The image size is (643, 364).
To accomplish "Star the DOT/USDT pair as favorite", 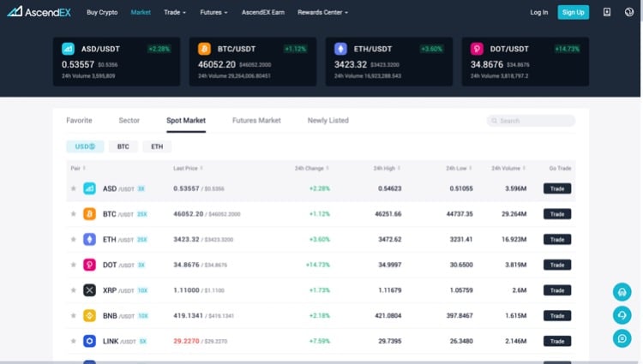I will (x=74, y=266).
